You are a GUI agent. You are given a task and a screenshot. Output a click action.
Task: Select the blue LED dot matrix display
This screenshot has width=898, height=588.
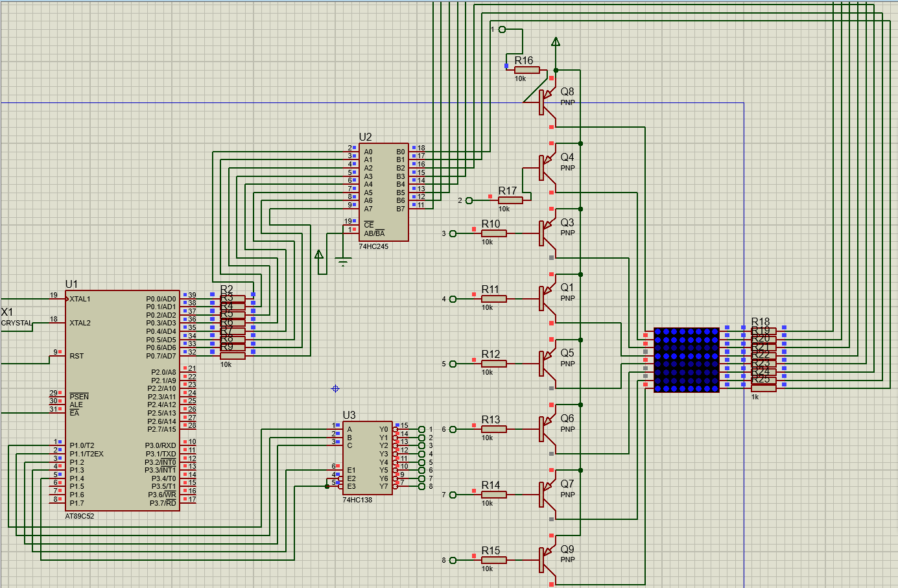coord(687,360)
